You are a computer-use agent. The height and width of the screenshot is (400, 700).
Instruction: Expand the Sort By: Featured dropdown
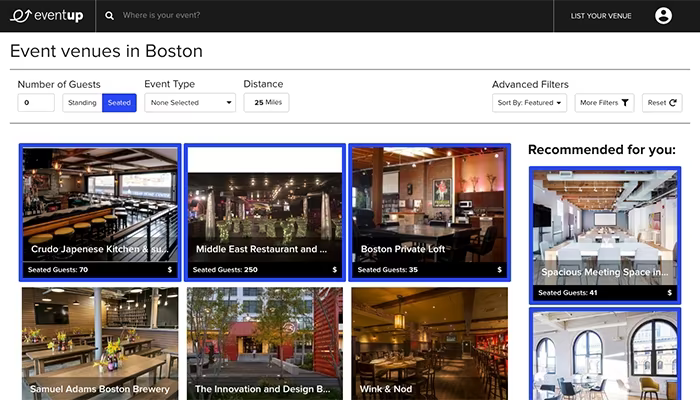pos(529,103)
